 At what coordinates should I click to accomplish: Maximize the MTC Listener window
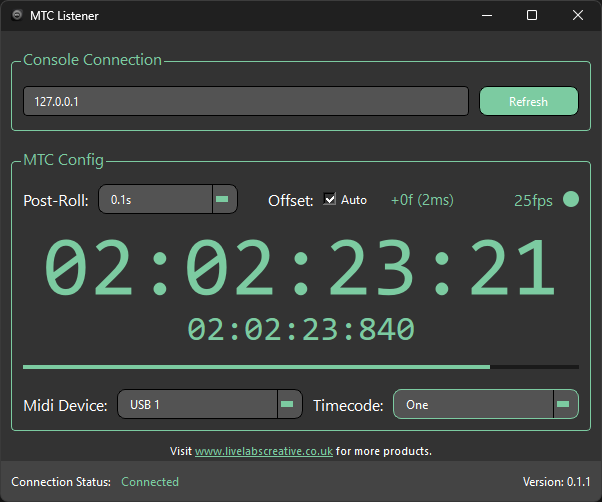point(532,16)
